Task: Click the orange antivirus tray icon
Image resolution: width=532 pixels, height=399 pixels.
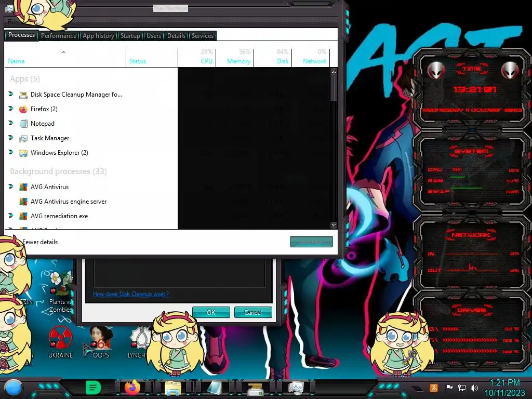Action: pyautogui.click(x=434, y=388)
